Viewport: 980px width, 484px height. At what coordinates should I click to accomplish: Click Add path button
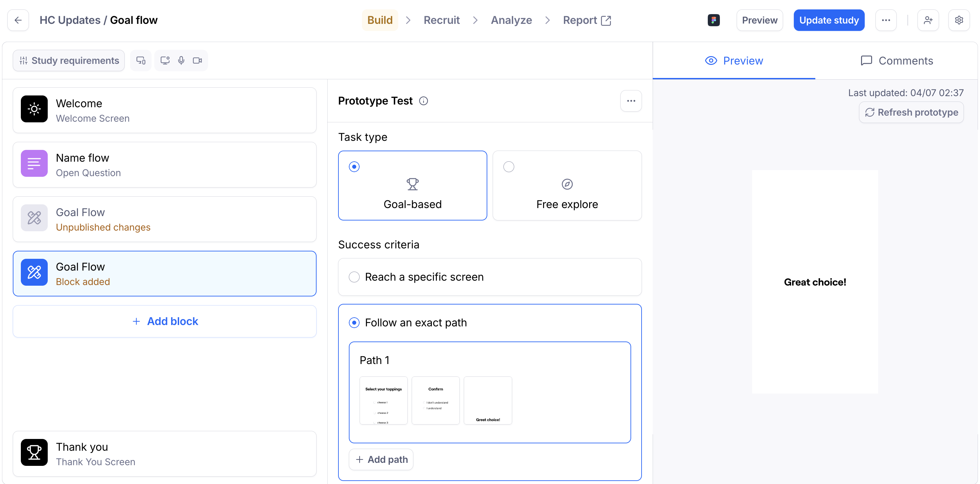(x=381, y=460)
